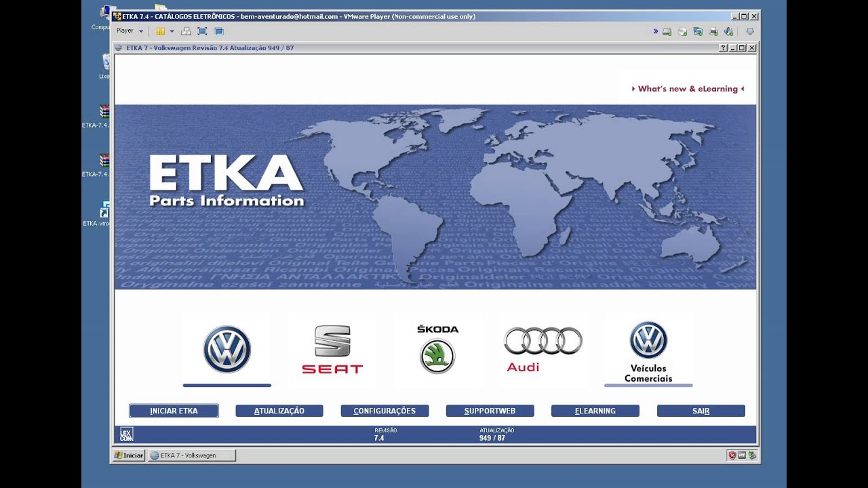Image resolution: width=868 pixels, height=488 pixels.
Task: Click the sound card device icon
Action: coord(729,31)
